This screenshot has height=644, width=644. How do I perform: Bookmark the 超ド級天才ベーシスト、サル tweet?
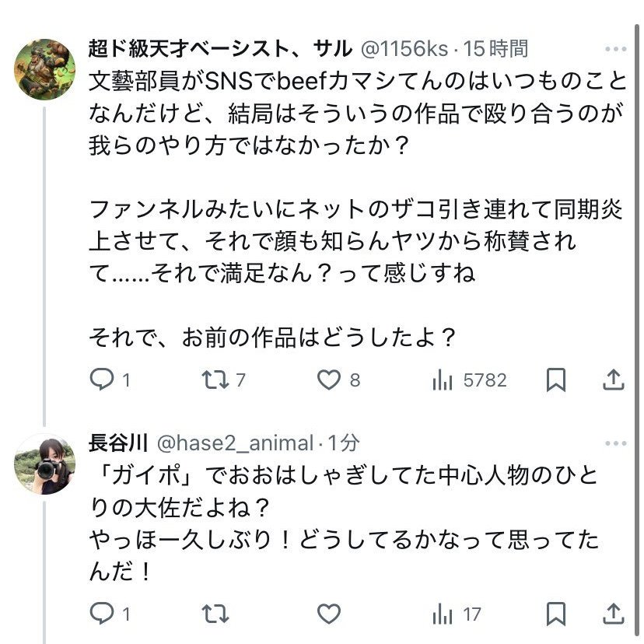tap(555, 380)
